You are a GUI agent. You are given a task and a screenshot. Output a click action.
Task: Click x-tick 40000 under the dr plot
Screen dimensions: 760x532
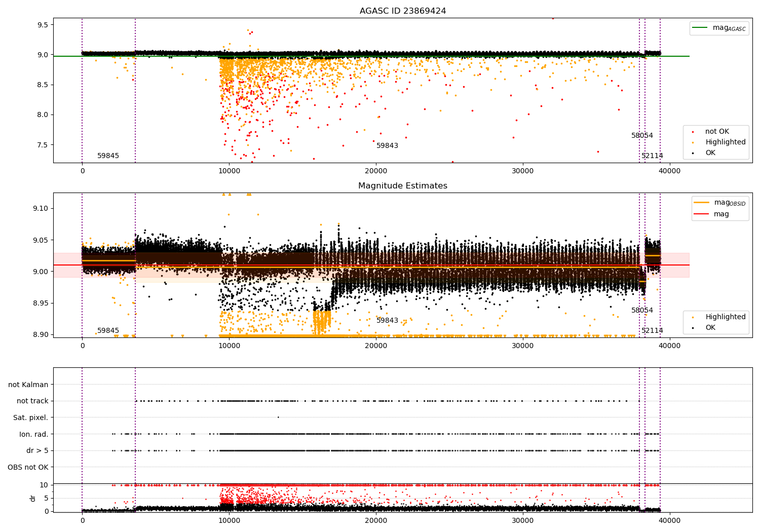670,521
